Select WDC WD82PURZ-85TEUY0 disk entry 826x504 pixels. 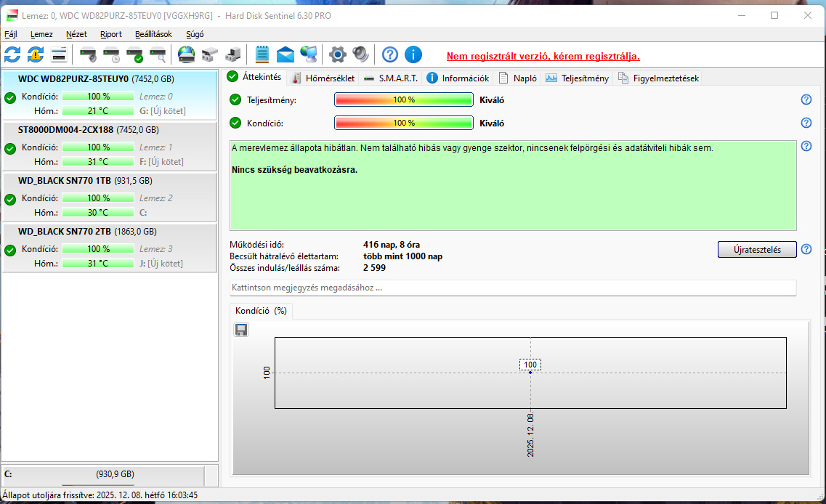point(110,95)
